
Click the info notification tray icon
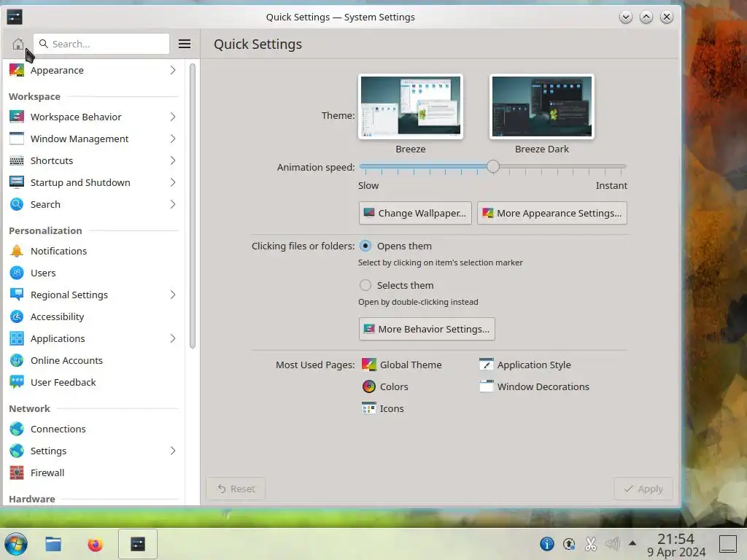point(547,544)
